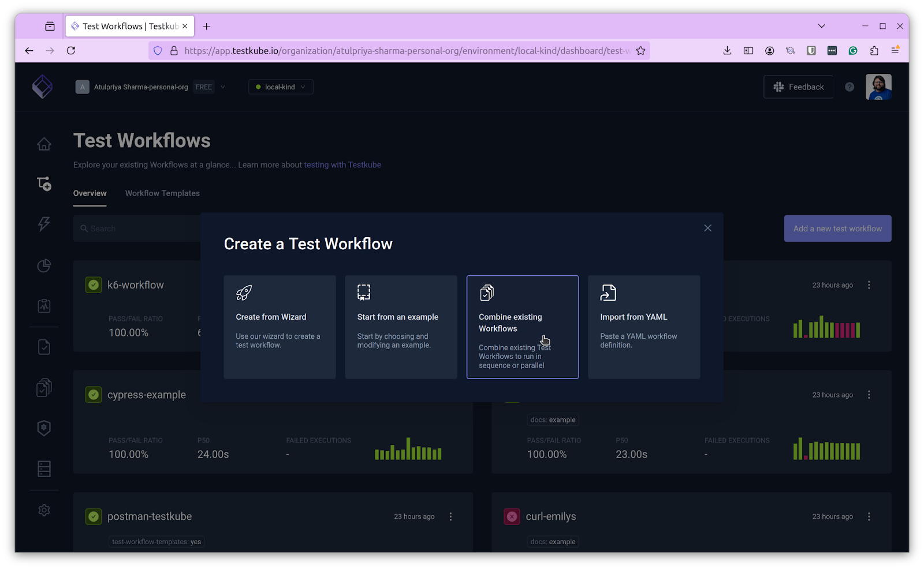The width and height of the screenshot is (924, 569).
Task: Open the server Sources sidebar icon
Action: (44, 469)
